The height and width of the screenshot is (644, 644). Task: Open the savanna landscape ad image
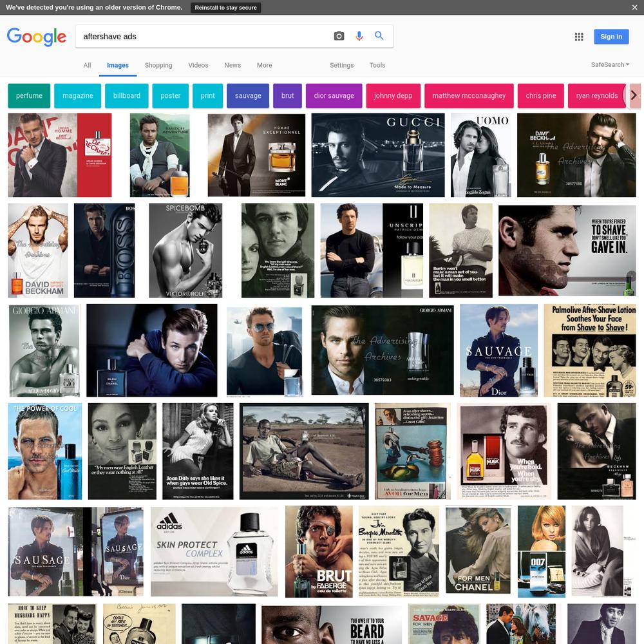[304, 451]
